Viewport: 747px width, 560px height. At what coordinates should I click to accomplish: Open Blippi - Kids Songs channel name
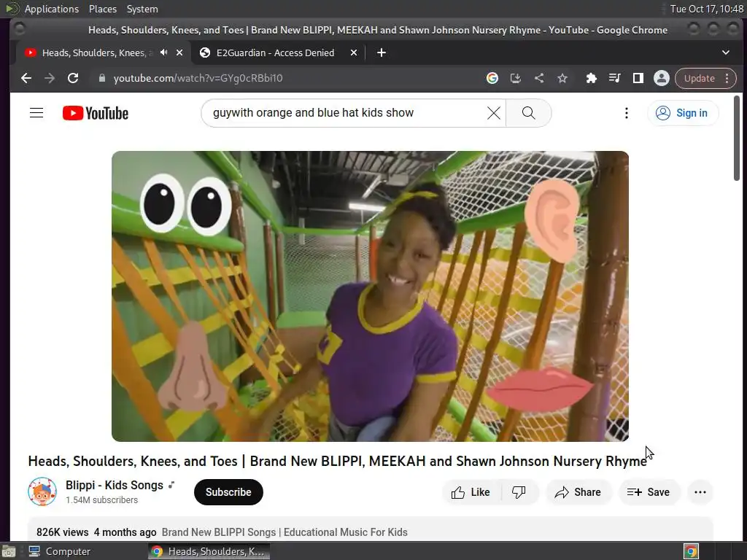point(115,485)
